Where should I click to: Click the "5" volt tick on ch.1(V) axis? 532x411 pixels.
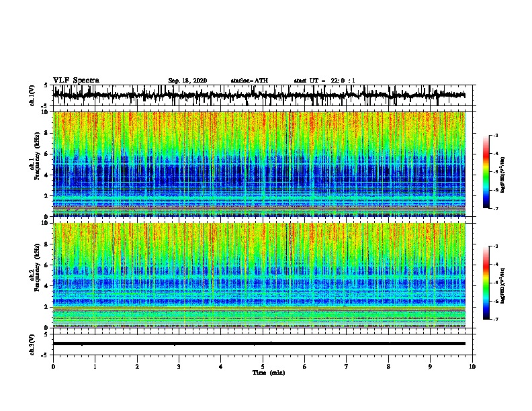coord(46,85)
